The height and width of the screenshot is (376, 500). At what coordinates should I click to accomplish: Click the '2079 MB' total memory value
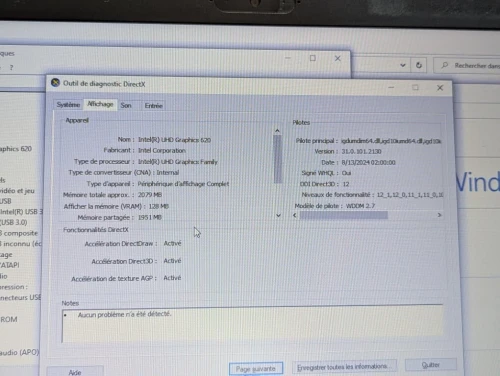(x=150, y=195)
